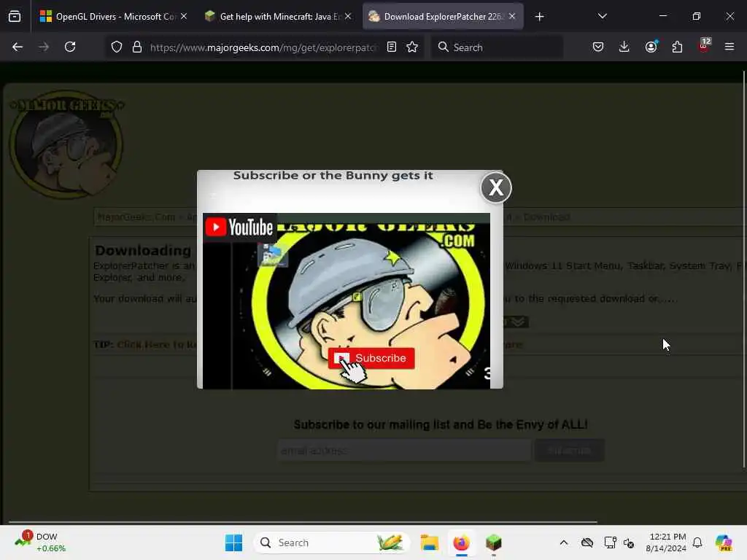Open Minecraft launcher from taskbar
The width and height of the screenshot is (747, 560).
coord(494,542)
